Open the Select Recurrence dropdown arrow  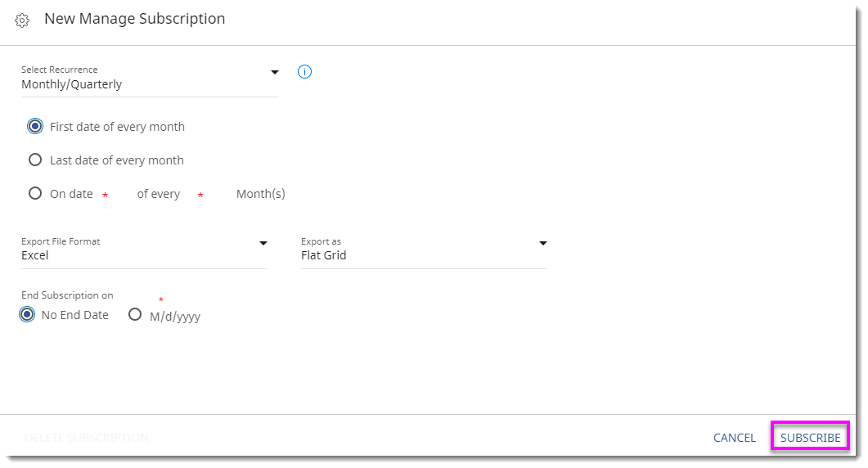click(275, 72)
